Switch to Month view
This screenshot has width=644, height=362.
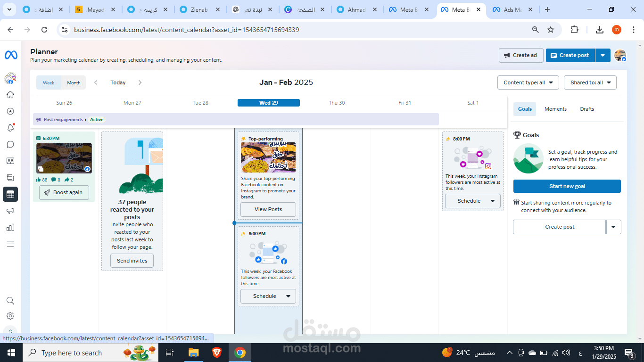74,82
